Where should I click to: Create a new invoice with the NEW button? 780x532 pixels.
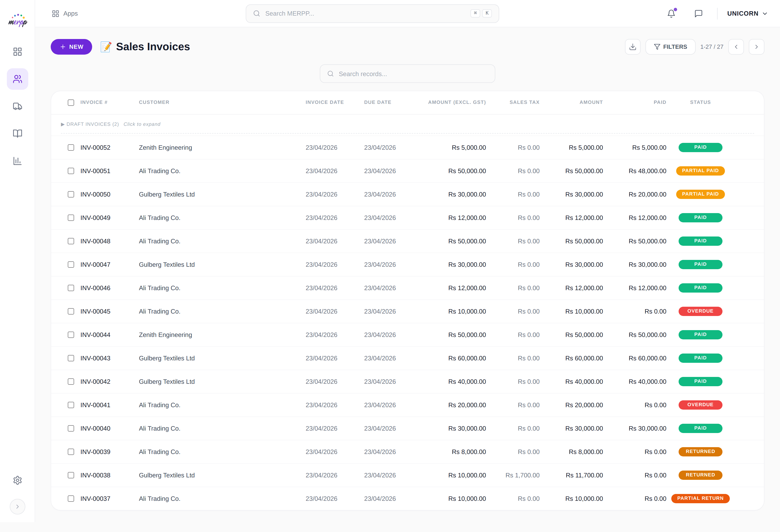click(x=71, y=47)
